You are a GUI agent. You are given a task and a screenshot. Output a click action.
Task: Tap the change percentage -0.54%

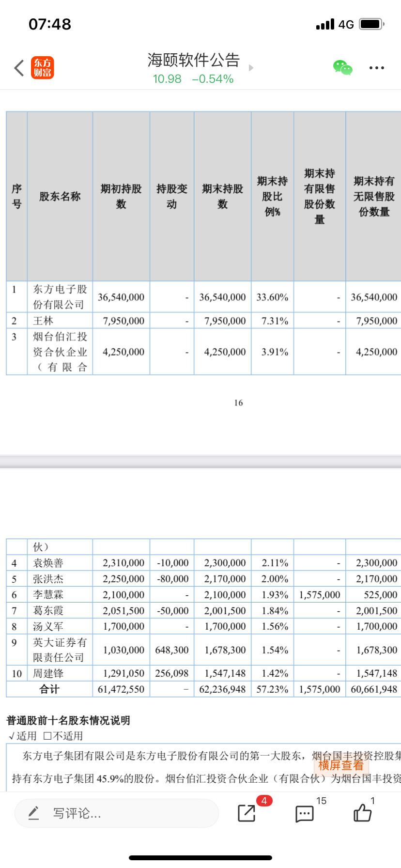pos(213,79)
